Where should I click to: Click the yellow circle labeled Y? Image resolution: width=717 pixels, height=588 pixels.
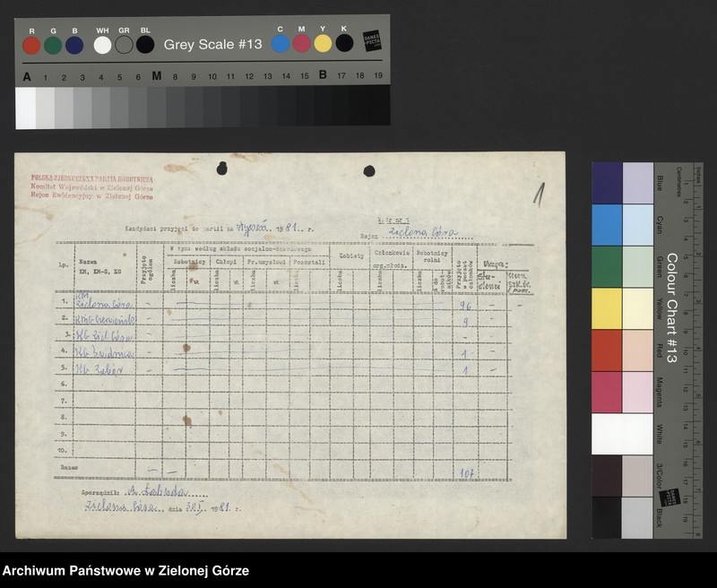coord(323,43)
